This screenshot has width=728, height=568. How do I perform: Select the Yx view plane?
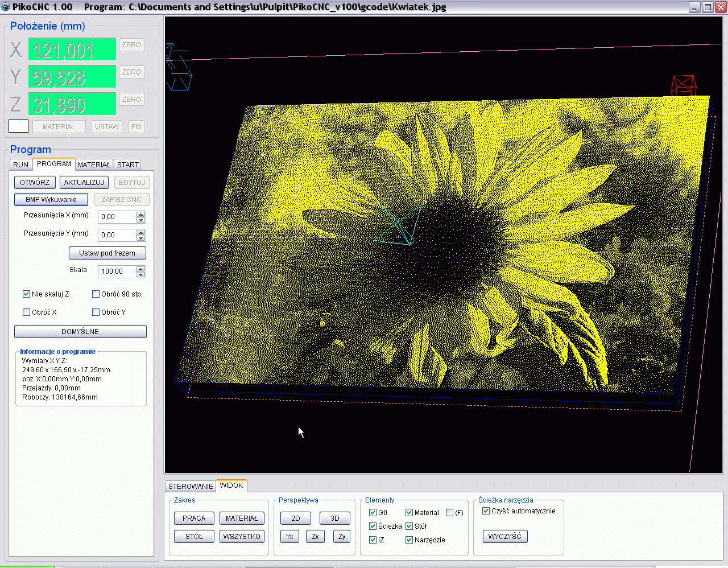[289, 537]
